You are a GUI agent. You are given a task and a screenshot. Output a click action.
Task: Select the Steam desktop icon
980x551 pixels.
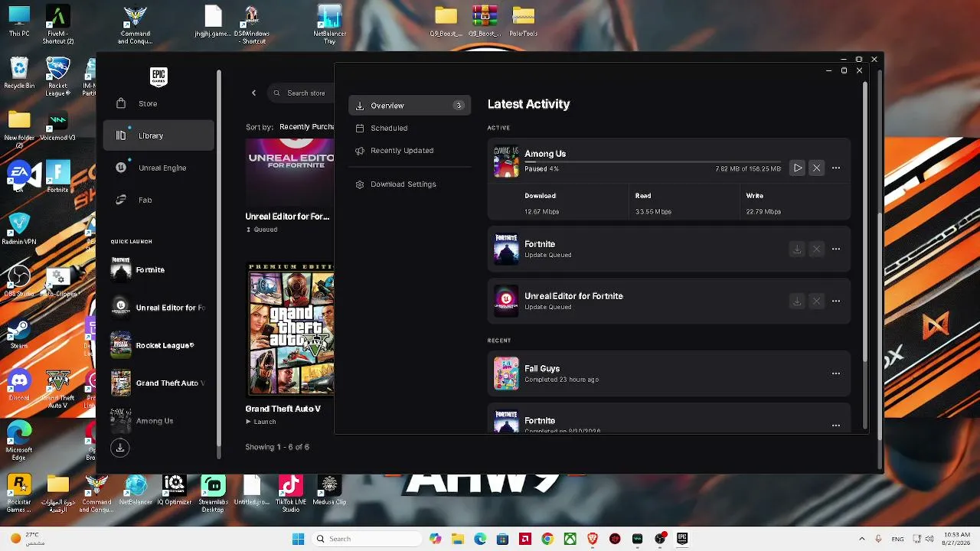pos(19,333)
